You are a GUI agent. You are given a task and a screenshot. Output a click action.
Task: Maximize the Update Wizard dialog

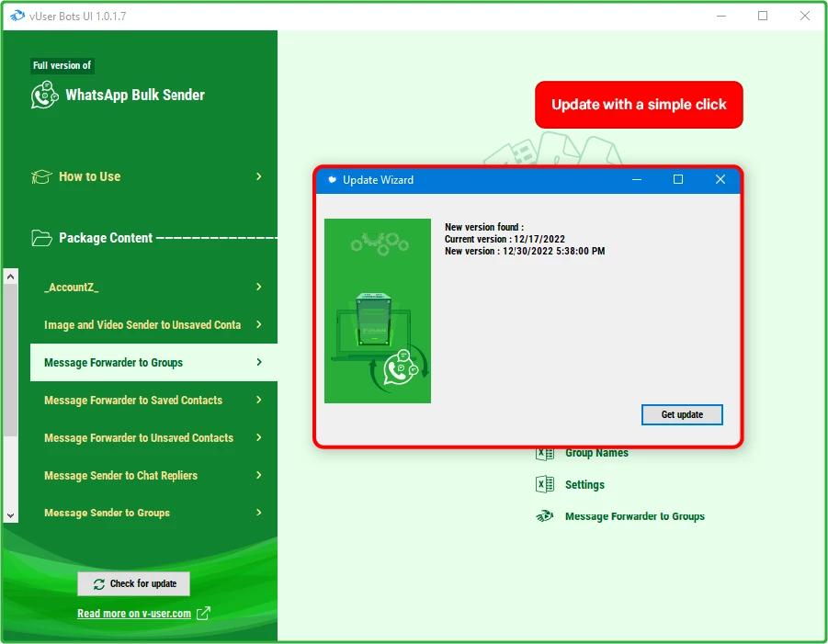(x=678, y=179)
